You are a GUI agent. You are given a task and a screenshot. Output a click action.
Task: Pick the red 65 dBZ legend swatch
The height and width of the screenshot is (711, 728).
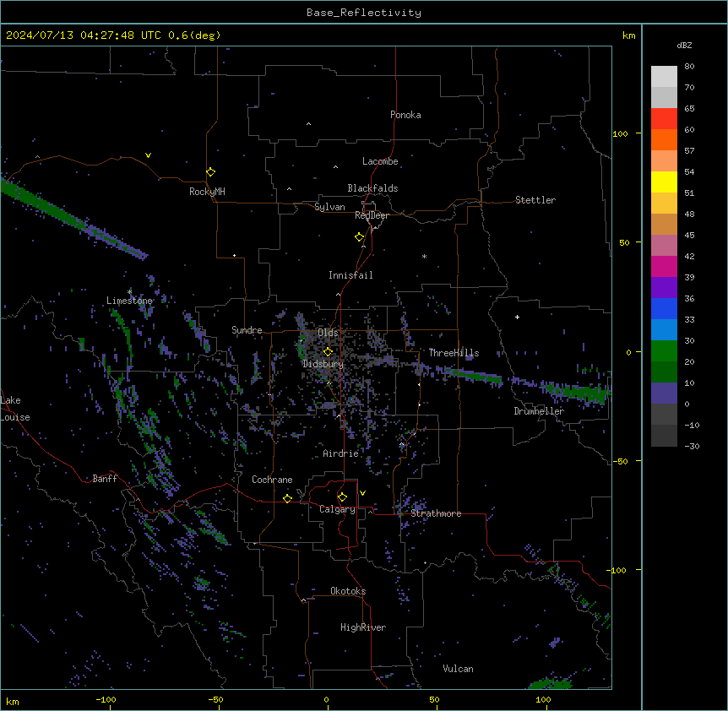pos(664,119)
